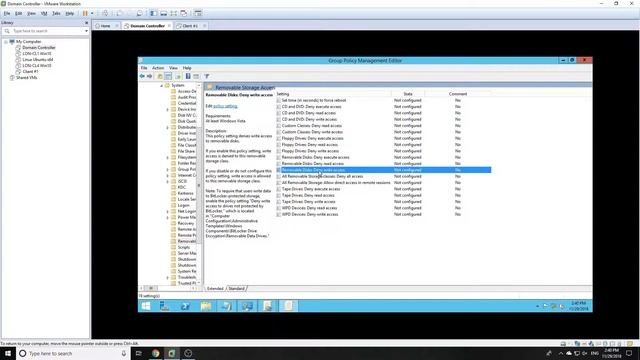Open host notification center icon
Image resolution: width=640 pixels, height=360 pixels.
click(629, 353)
